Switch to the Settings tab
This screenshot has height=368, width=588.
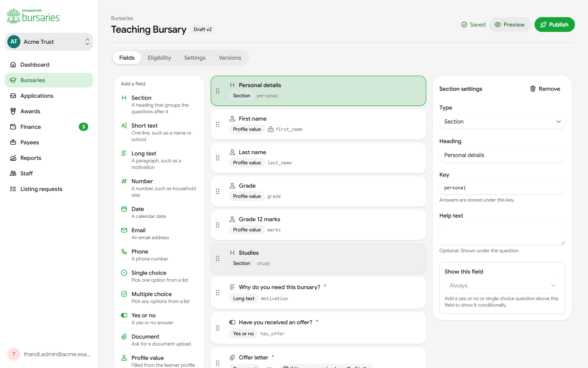pos(195,58)
